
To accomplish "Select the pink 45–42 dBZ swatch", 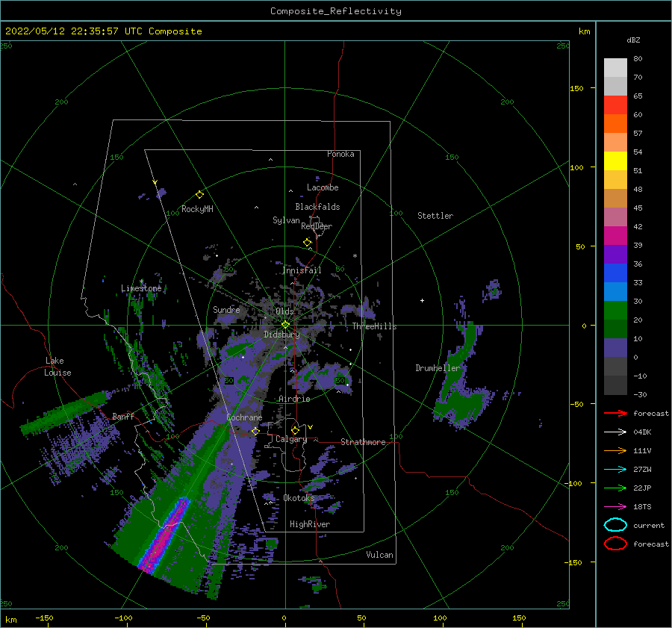I will pyautogui.click(x=615, y=217).
